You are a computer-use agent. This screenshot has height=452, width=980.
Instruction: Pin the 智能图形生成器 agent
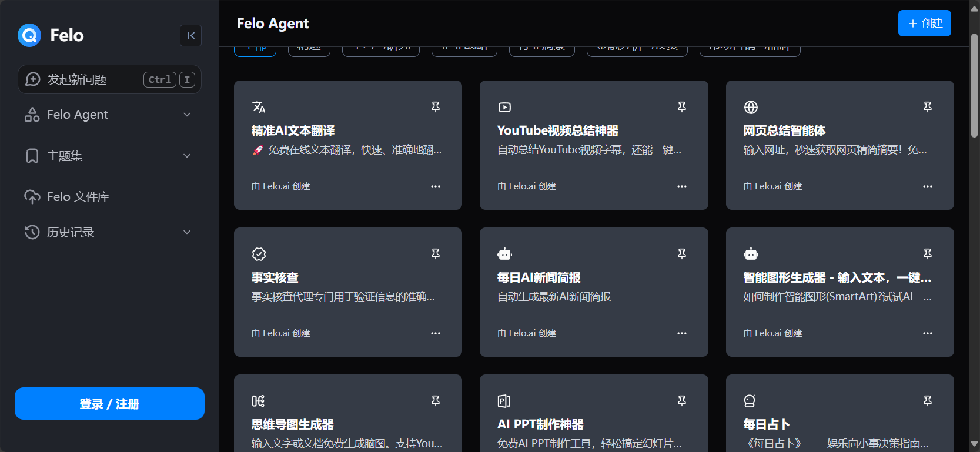click(x=928, y=254)
